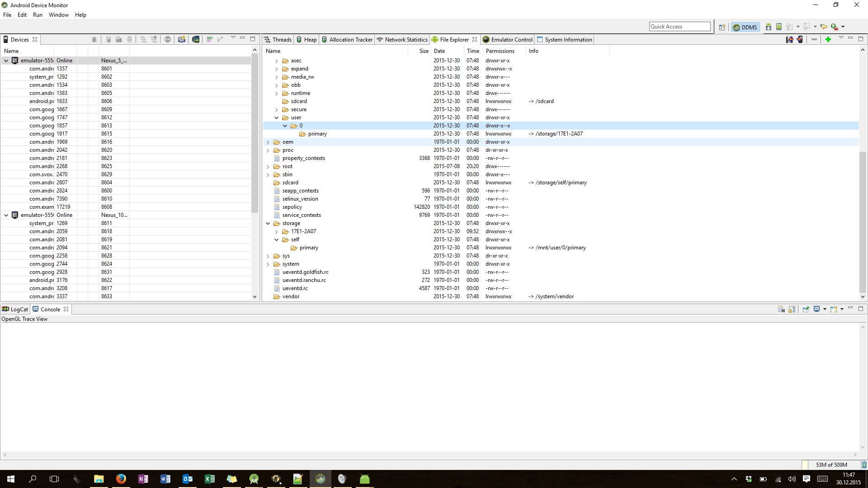The height and width of the screenshot is (488, 868).
Task: Click the Android SDK Manager download icon
Action: click(768, 27)
